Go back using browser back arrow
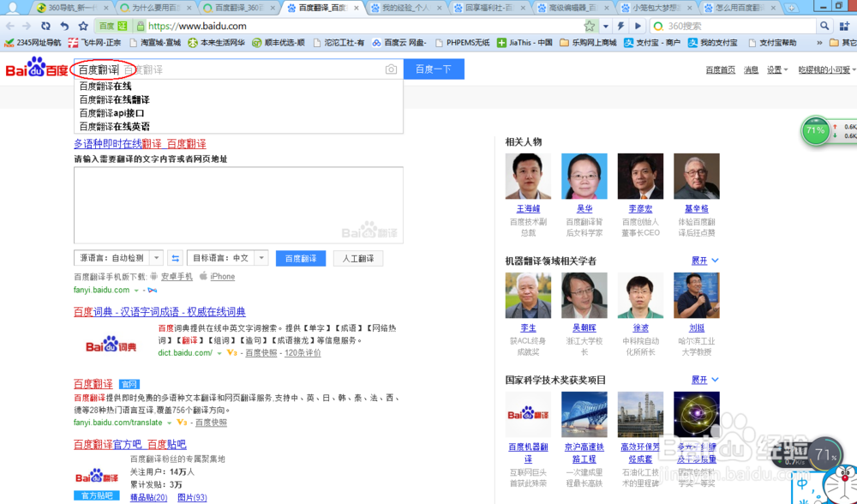This screenshot has width=857, height=504. 9,26
